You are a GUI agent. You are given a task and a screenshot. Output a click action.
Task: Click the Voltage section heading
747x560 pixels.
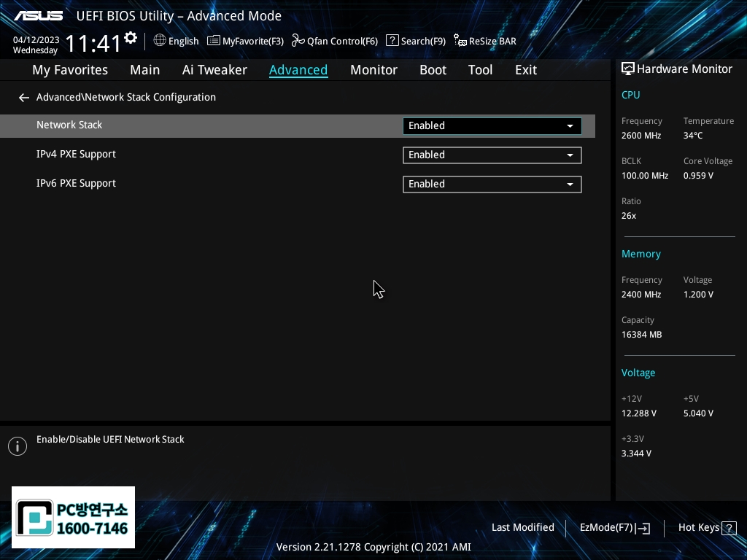pos(638,373)
